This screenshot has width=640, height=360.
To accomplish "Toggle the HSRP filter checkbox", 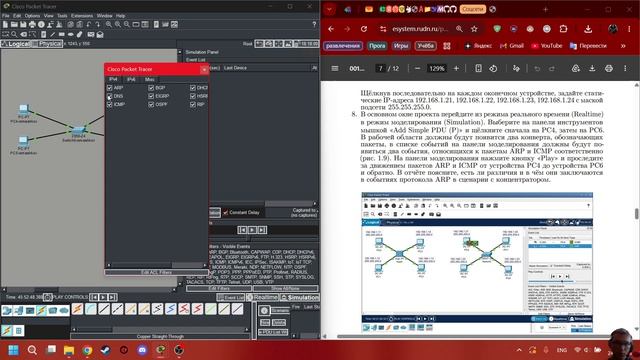I will (193, 96).
